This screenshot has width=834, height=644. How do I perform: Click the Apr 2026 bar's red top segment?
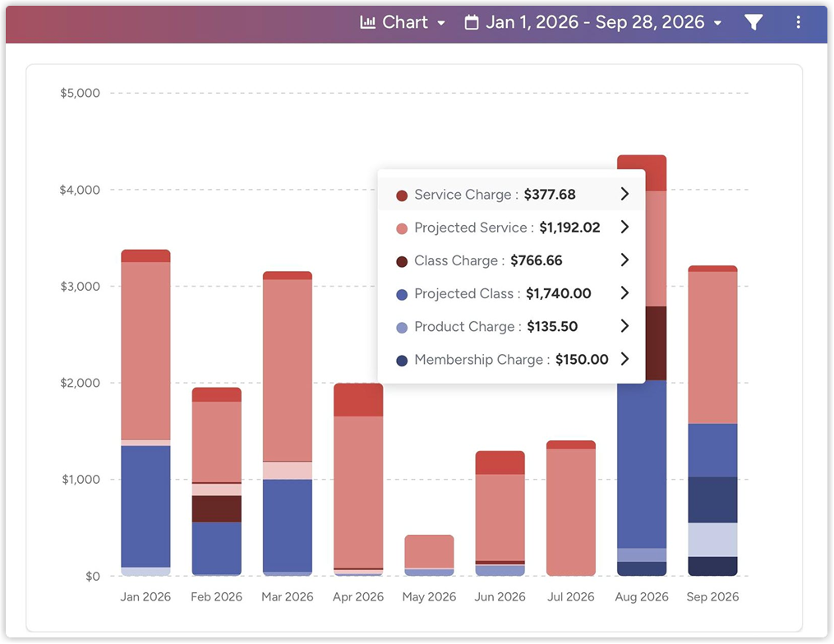coord(358,399)
